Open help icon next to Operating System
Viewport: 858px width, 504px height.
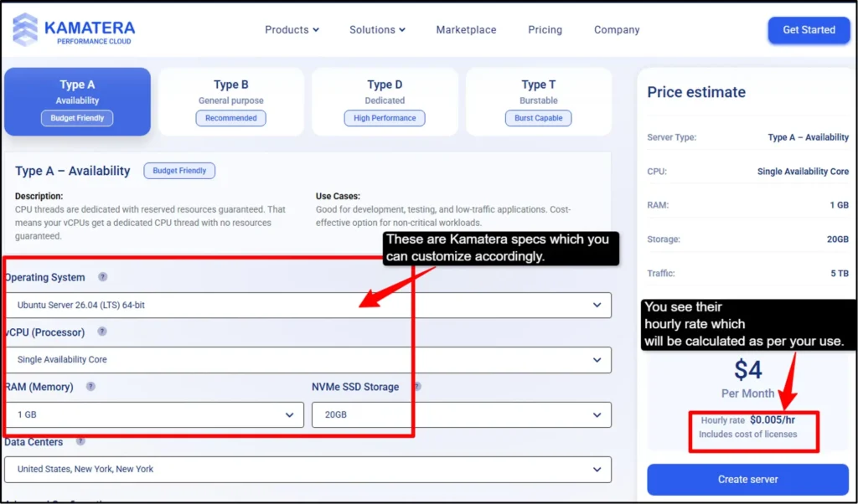pyautogui.click(x=102, y=276)
